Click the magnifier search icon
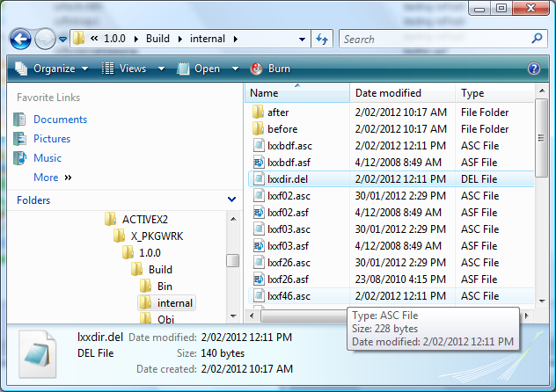This screenshot has height=392, width=556. pyautogui.click(x=537, y=39)
